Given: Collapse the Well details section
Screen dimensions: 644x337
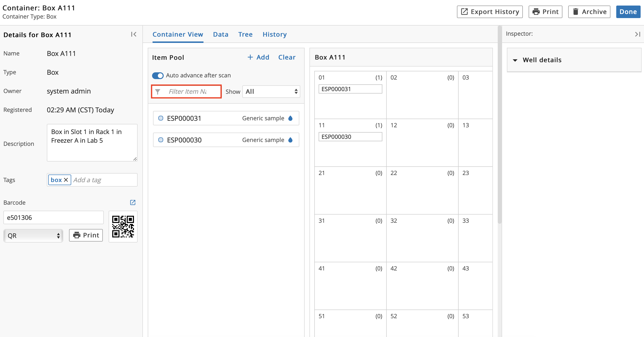Looking at the screenshot, I should tap(515, 60).
